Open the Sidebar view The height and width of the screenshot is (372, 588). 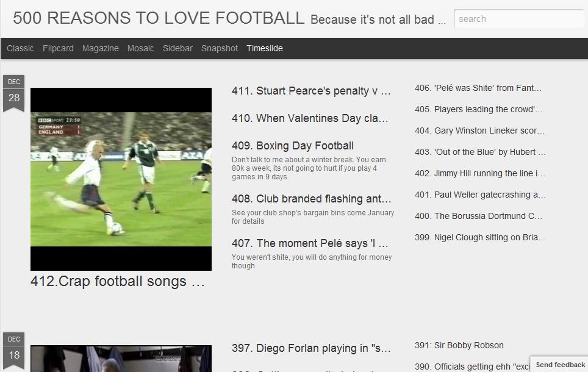(x=177, y=48)
